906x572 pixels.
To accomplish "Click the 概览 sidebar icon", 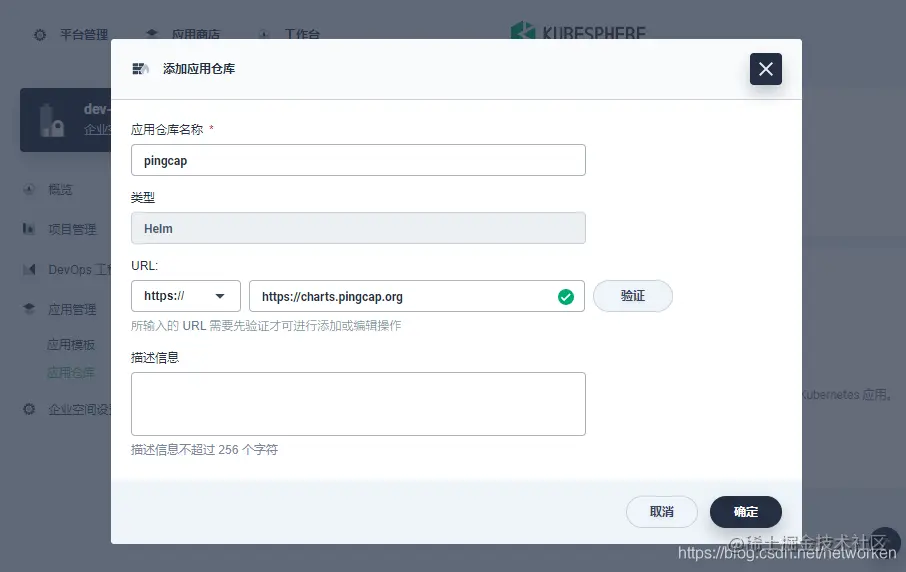I will pyautogui.click(x=29, y=189).
